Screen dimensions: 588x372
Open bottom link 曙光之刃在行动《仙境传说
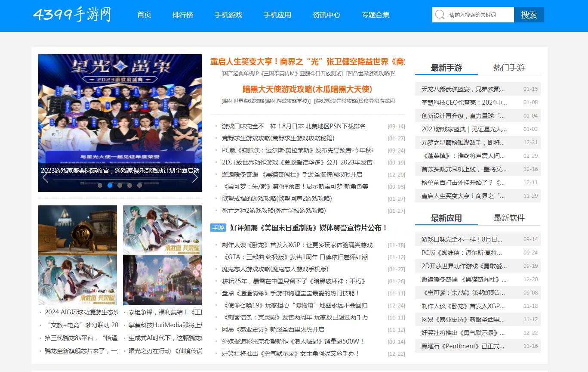click(x=165, y=351)
